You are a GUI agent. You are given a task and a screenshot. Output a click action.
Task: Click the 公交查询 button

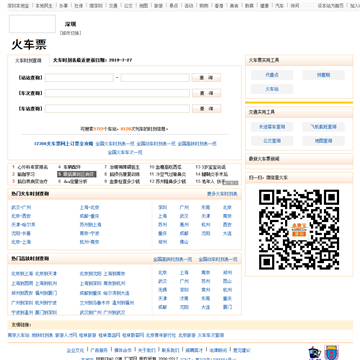tap(272, 141)
